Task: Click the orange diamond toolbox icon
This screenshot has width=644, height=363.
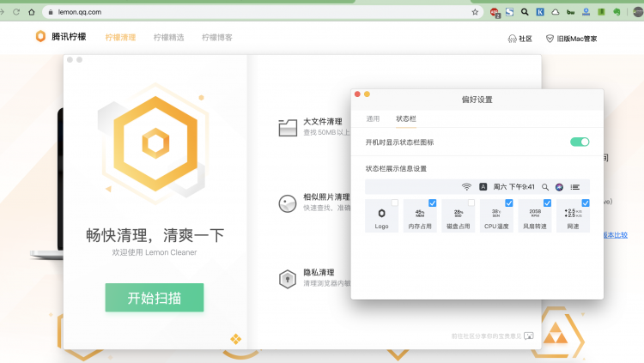Action: click(236, 339)
